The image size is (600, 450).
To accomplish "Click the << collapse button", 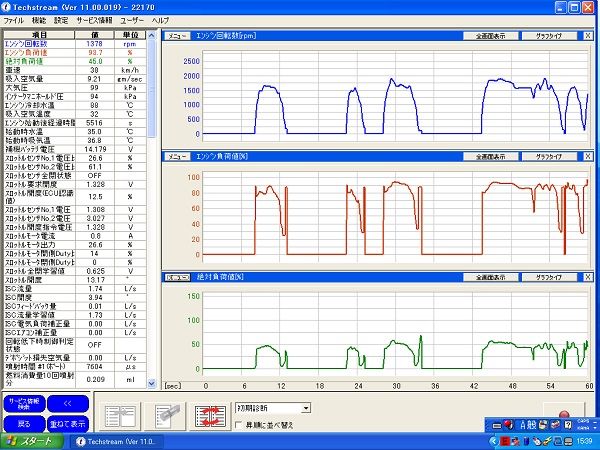I will tap(68, 404).
